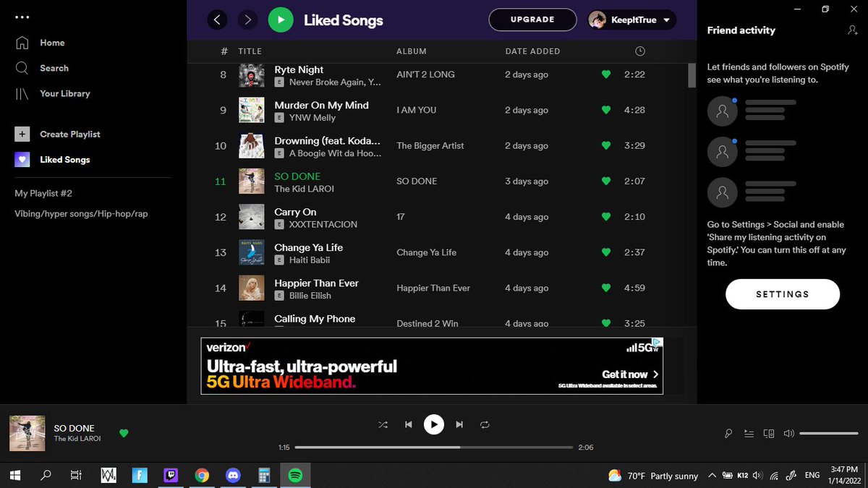Toggle repeat mode

click(485, 424)
